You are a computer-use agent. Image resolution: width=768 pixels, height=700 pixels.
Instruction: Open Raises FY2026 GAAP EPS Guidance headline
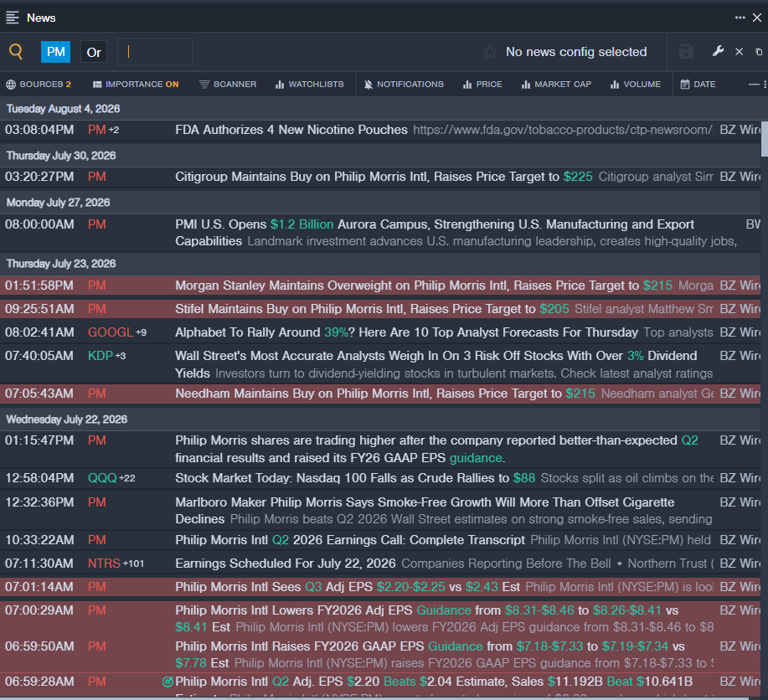[430, 655]
